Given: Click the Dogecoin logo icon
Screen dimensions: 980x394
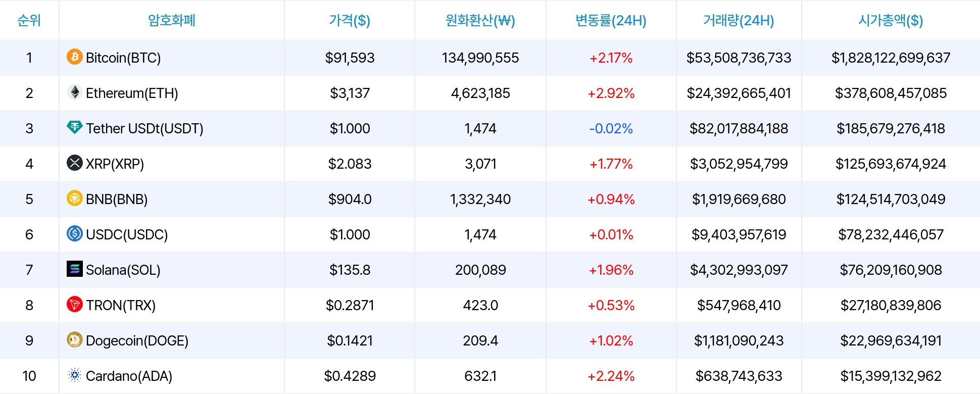Looking at the screenshot, I should tap(75, 339).
